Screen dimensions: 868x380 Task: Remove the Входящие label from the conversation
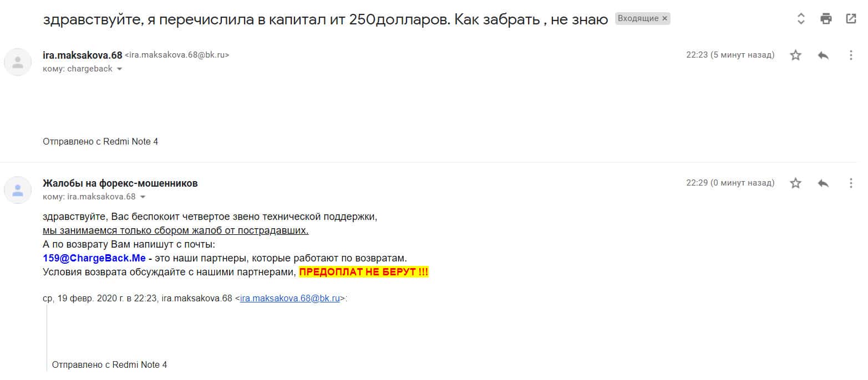665,19
